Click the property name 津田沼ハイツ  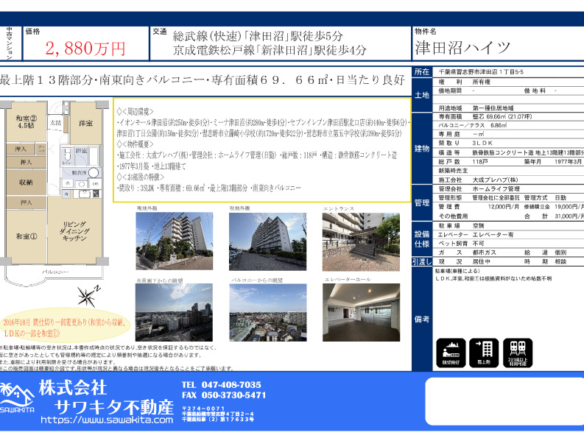463,48
